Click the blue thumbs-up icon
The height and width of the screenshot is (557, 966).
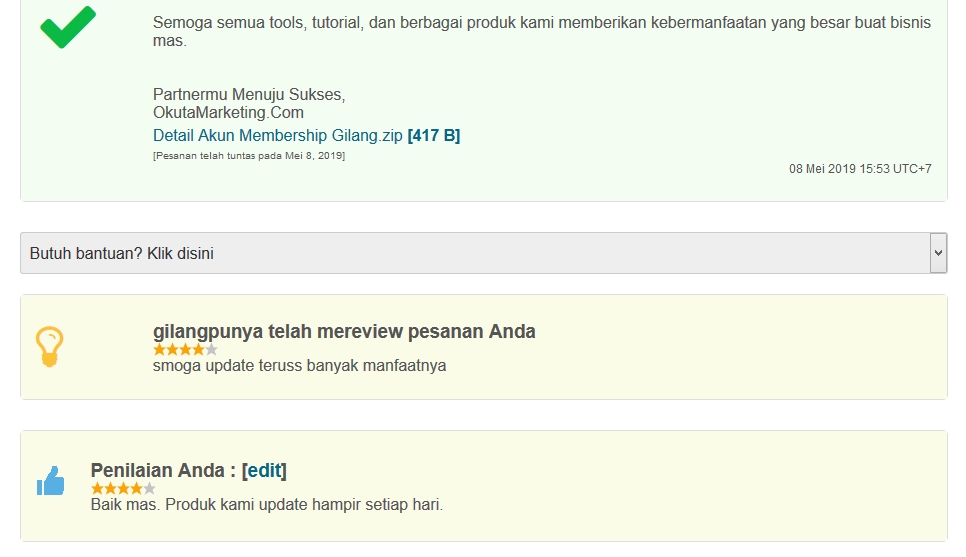(50, 481)
